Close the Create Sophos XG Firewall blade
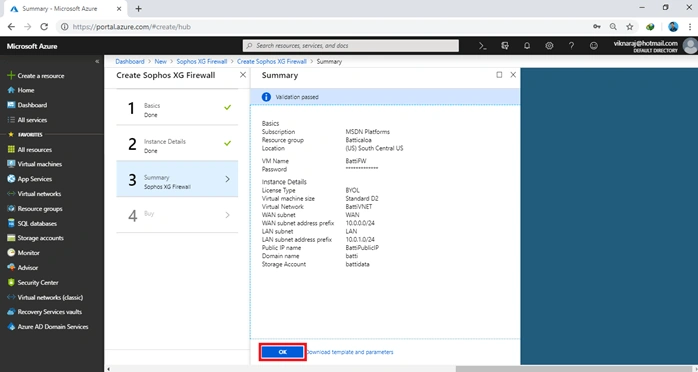 (243, 75)
